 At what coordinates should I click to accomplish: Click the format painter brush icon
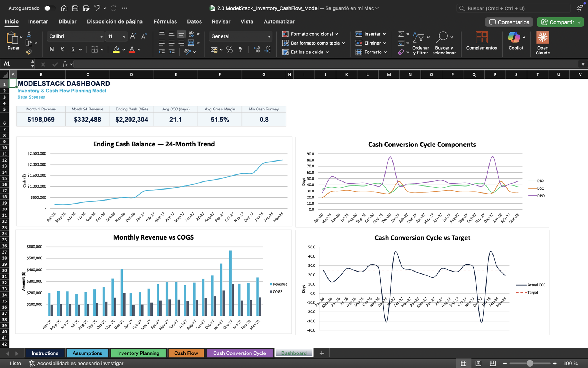pos(29,52)
